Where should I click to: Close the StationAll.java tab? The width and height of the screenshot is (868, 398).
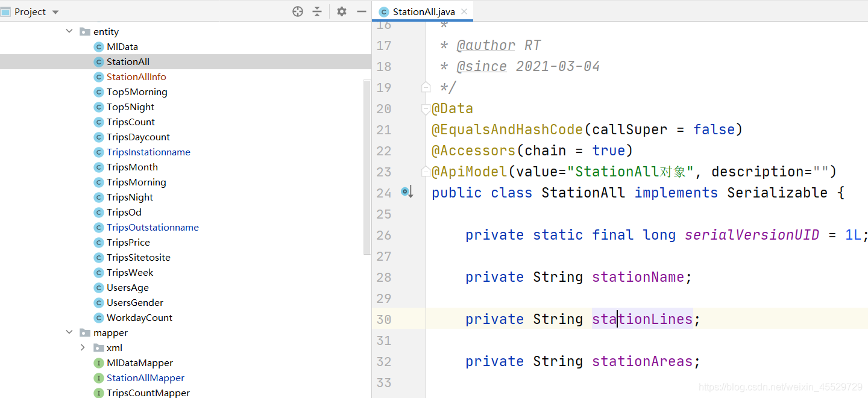point(464,11)
